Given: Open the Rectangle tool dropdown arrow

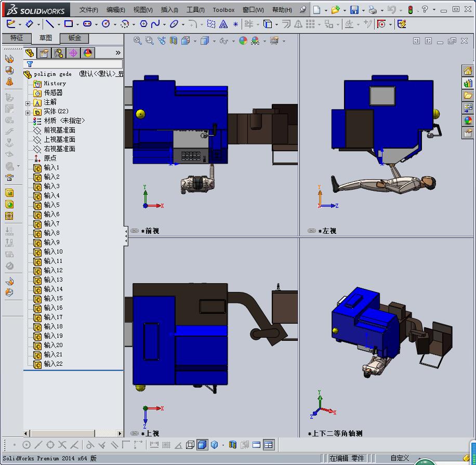Looking at the screenshot, I should (78, 24).
